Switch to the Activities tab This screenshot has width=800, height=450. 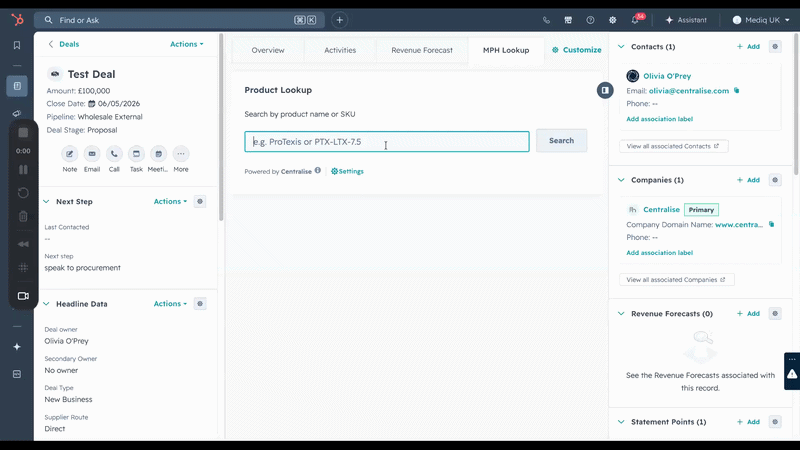(x=340, y=50)
